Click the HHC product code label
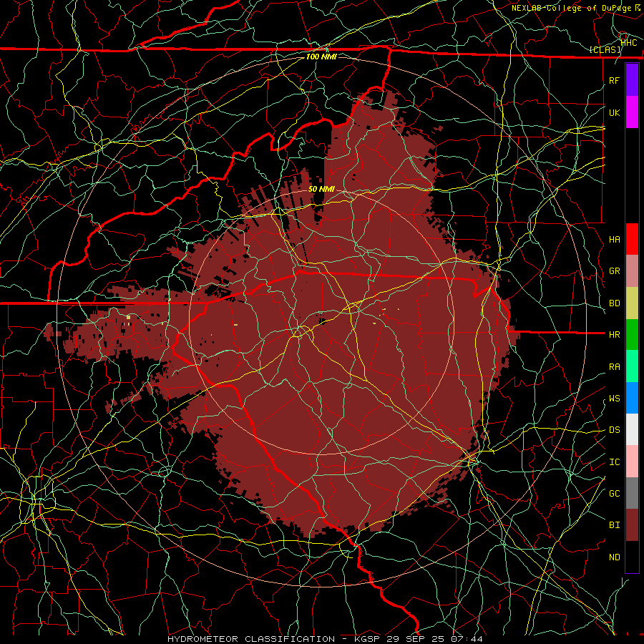This screenshot has width=644, height=644. coord(629,42)
